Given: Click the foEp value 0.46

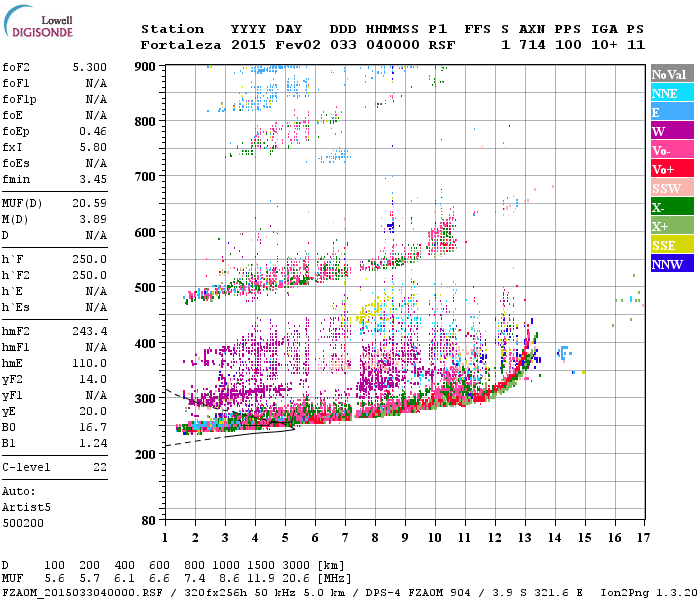Looking at the screenshot, I should [93, 131].
